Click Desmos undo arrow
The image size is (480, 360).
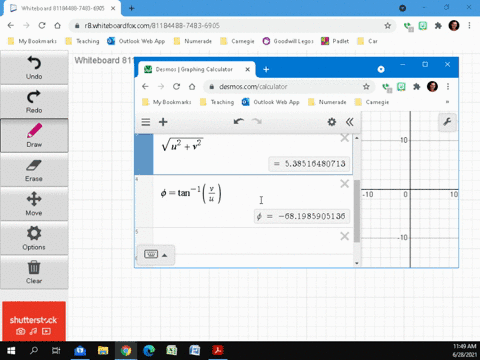239,122
